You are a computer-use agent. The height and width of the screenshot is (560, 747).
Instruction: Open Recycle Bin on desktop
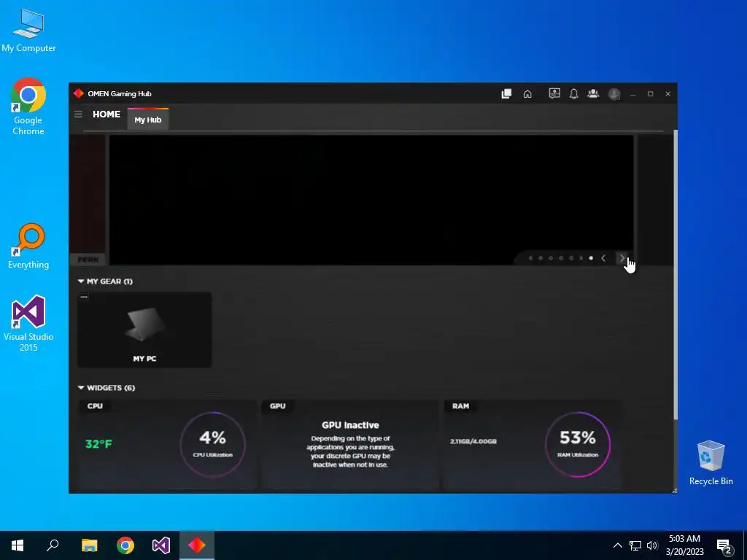[711, 463]
